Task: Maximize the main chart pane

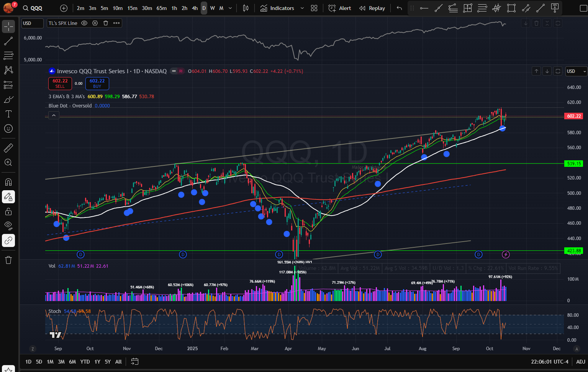Action: tap(558, 71)
